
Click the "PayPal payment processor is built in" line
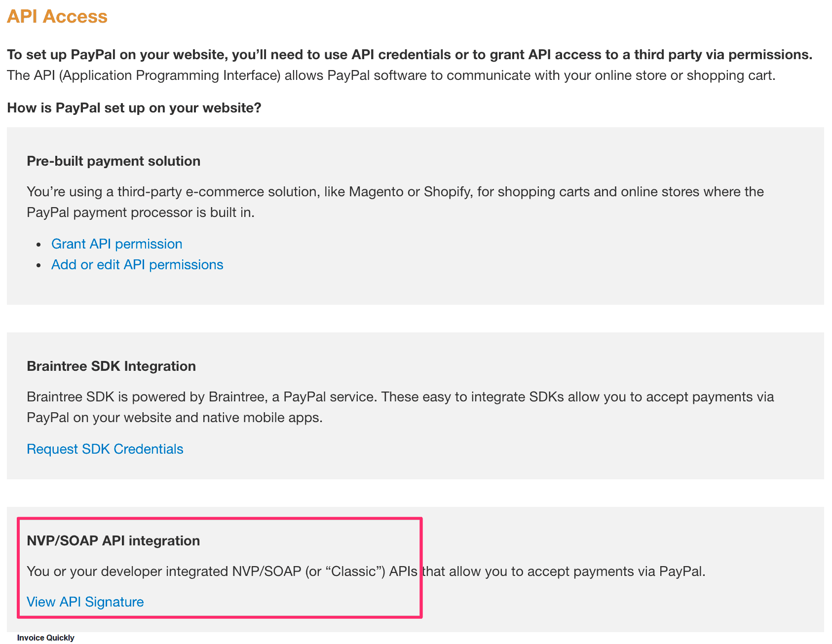(141, 213)
